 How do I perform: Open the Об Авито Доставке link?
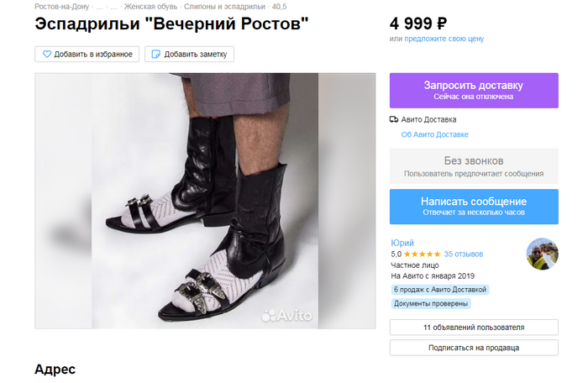tap(434, 134)
